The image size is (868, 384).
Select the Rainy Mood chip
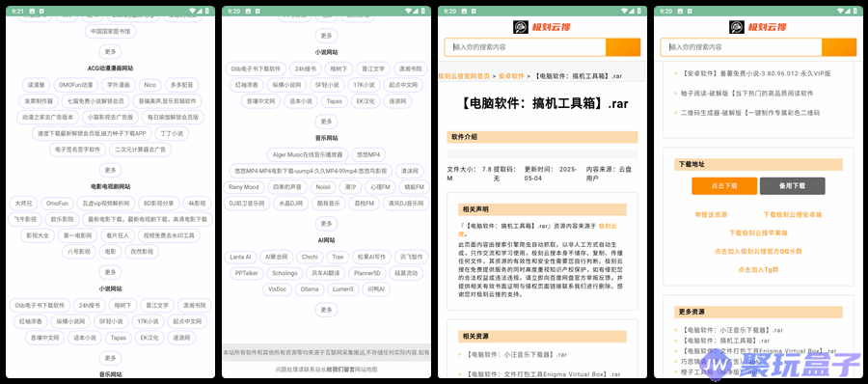[244, 187]
